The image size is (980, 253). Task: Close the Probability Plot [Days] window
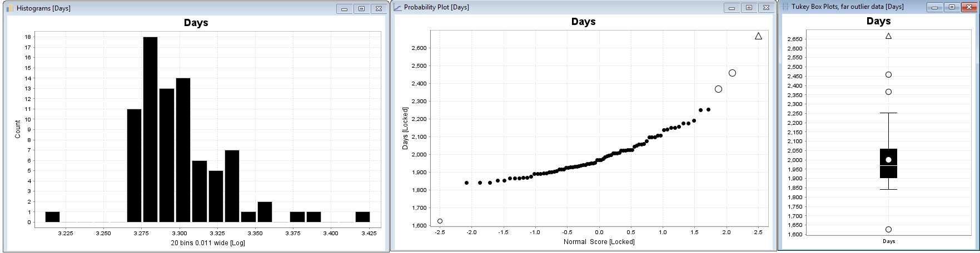766,8
